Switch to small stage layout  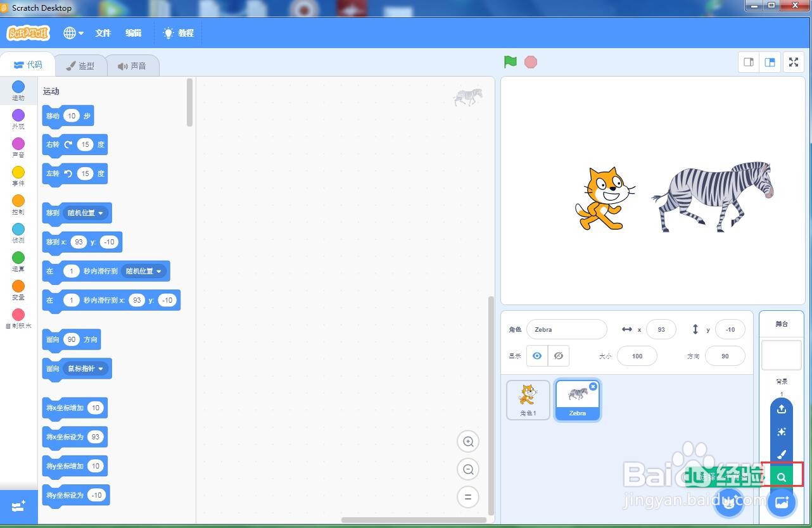pos(749,62)
